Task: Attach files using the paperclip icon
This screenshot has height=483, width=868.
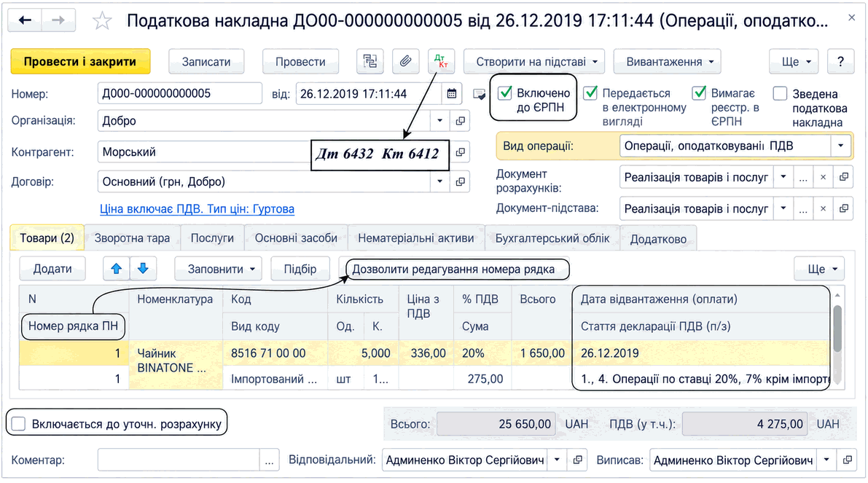Action: (x=405, y=61)
